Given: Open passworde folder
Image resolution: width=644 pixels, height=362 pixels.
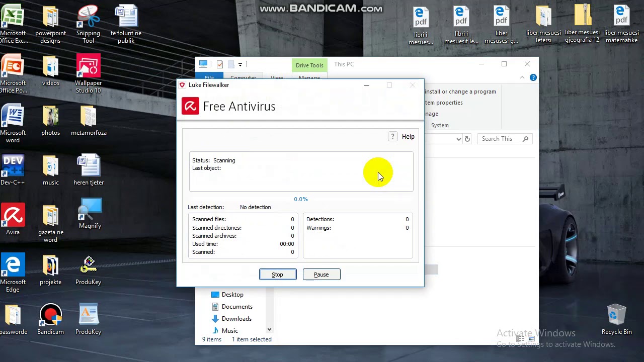Looking at the screenshot, I should [13, 320].
